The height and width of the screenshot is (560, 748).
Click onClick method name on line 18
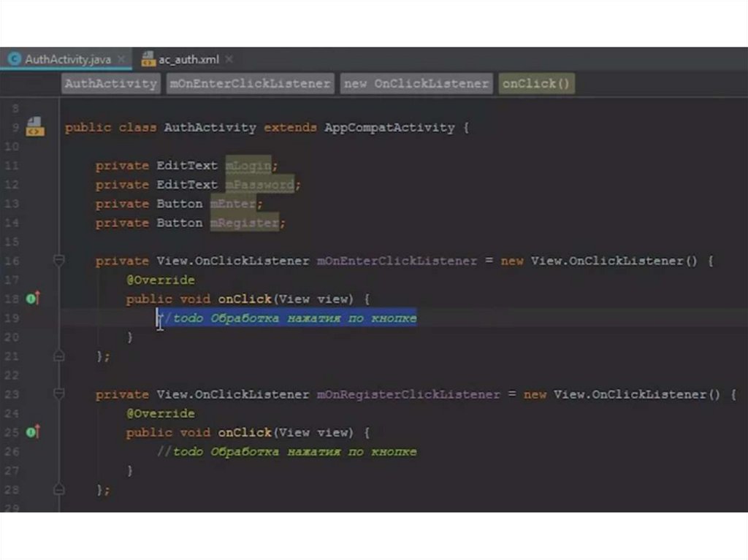pos(245,299)
